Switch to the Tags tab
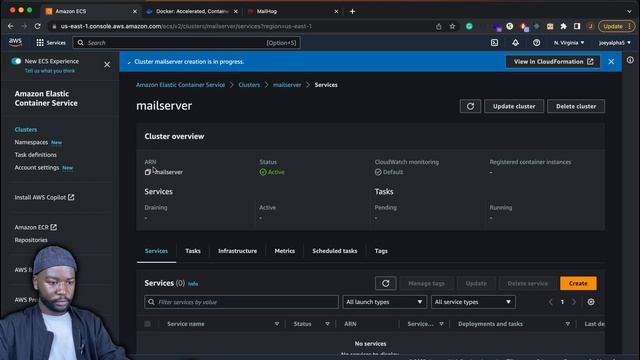Image resolution: width=640 pixels, height=360 pixels. point(381,251)
